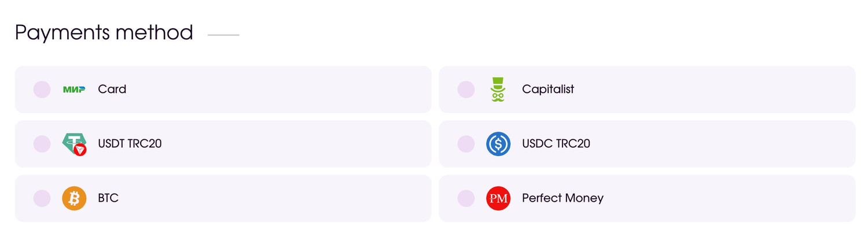Click the gray line beside the heading
Viewport: 868px width, 241px height.
[223, 35]
